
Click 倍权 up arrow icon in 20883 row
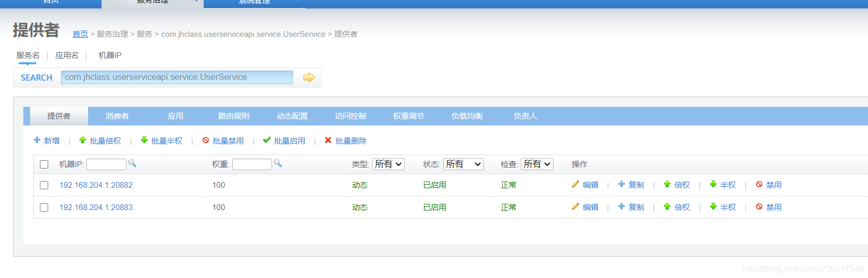coord(667,206)
